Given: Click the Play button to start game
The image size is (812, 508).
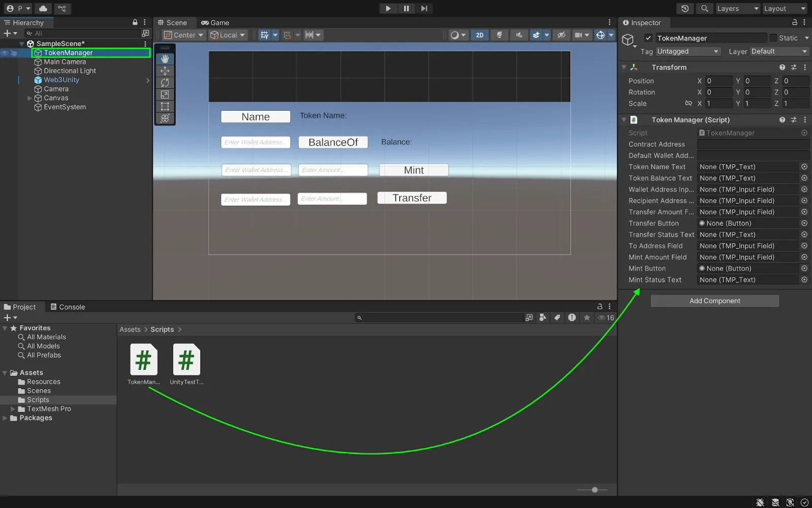Looking at the screenshot, I should tap(388, 8).
